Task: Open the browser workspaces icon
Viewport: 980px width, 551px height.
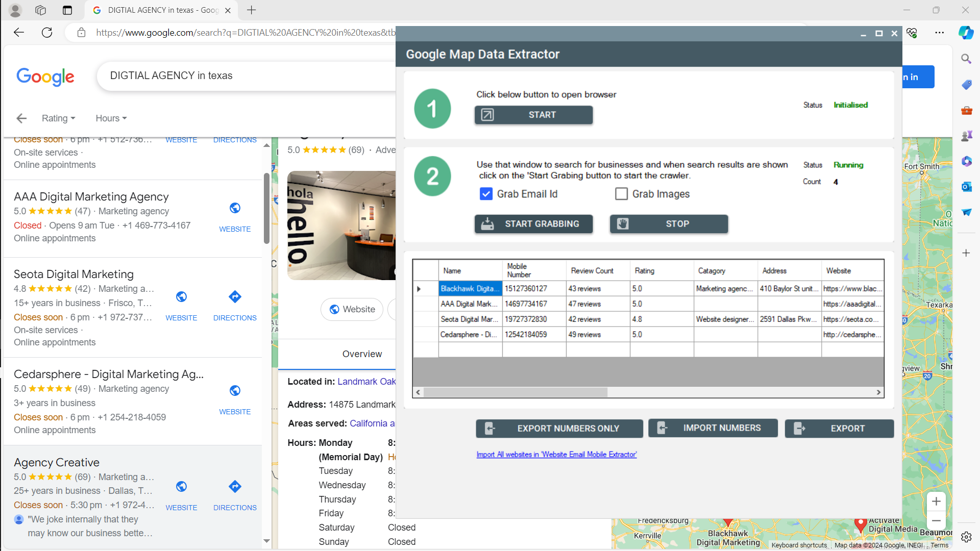Action: click(x=41, y=10)
